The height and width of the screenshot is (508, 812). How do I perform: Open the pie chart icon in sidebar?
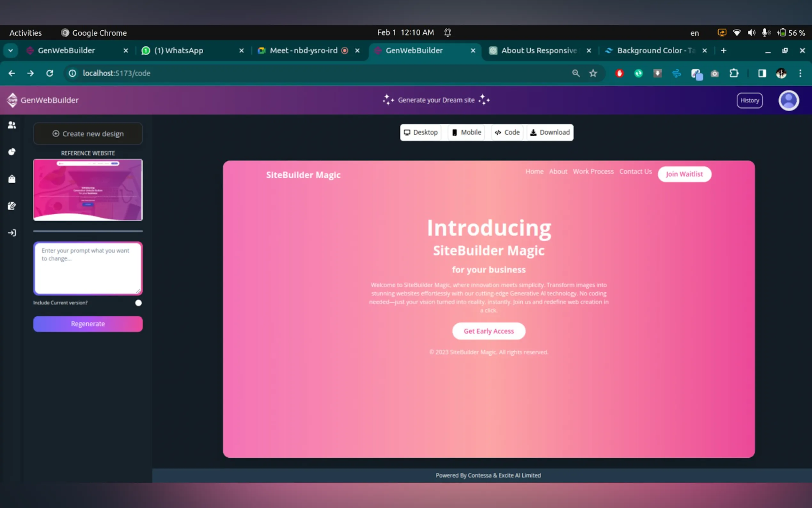coord(12,152)
